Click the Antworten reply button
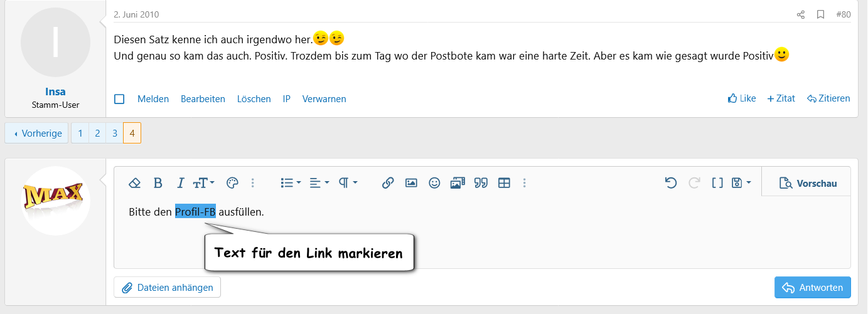 coord(813,288)
